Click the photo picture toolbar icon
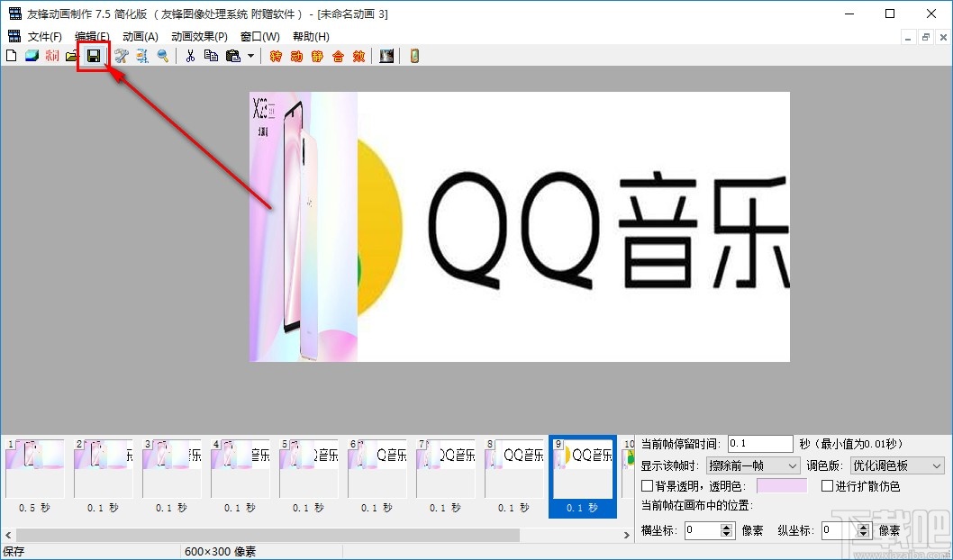 (386, 56)
